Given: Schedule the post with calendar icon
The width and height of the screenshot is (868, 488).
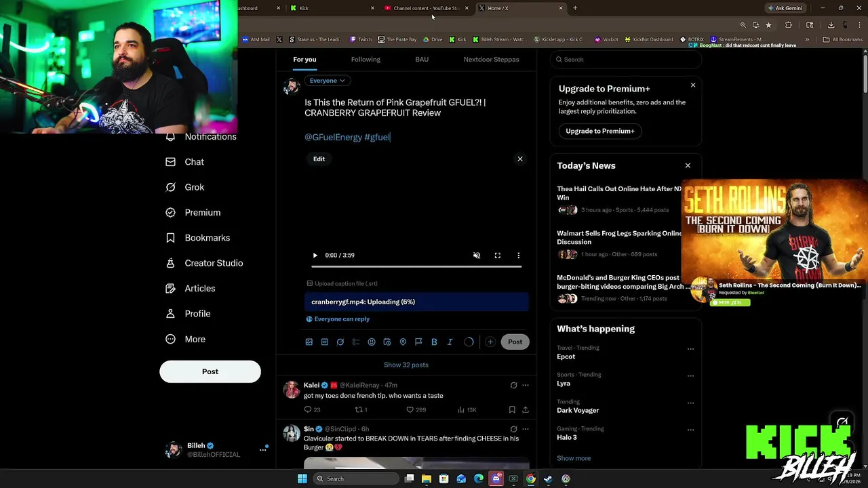Looking at the screenshot, I should coord(387,342).
